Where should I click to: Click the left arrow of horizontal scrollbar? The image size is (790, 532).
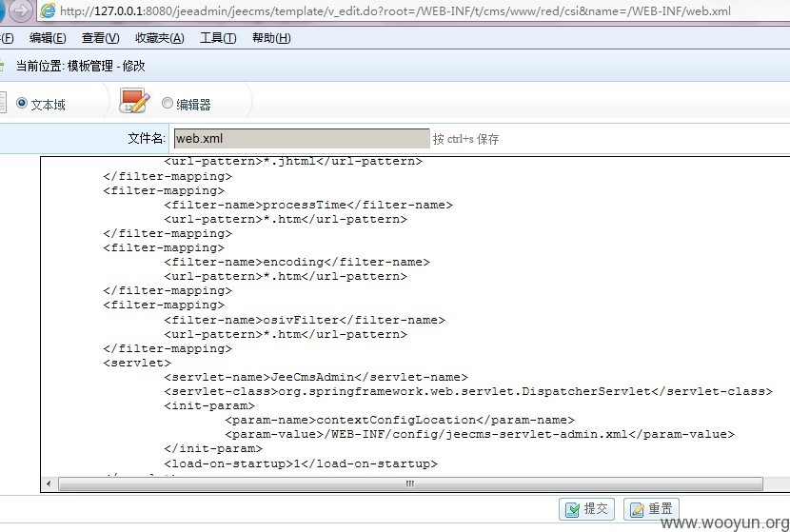pos(49,484)
